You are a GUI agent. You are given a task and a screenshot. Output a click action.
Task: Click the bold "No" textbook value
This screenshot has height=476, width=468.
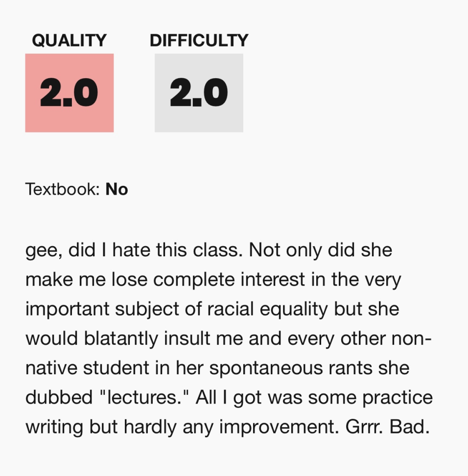[x=117, y=189]
